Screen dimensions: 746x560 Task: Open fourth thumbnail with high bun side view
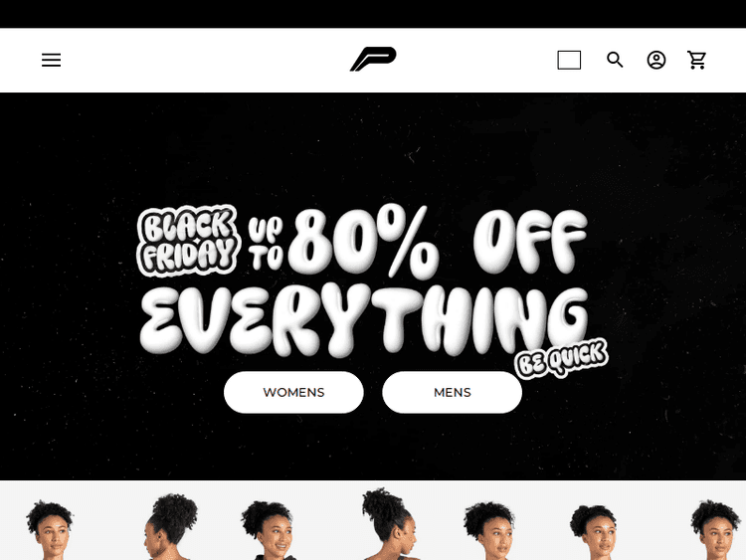(388, 523)
